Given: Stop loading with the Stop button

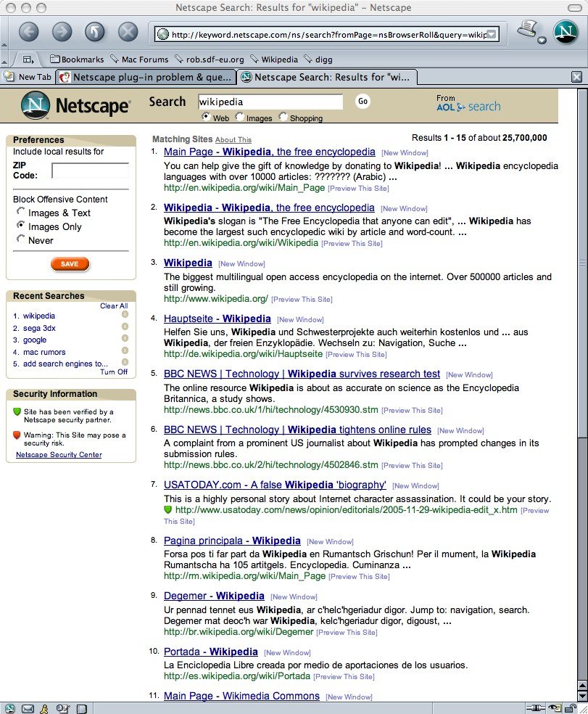Looking at the screenshot, I should pos(128,32).
